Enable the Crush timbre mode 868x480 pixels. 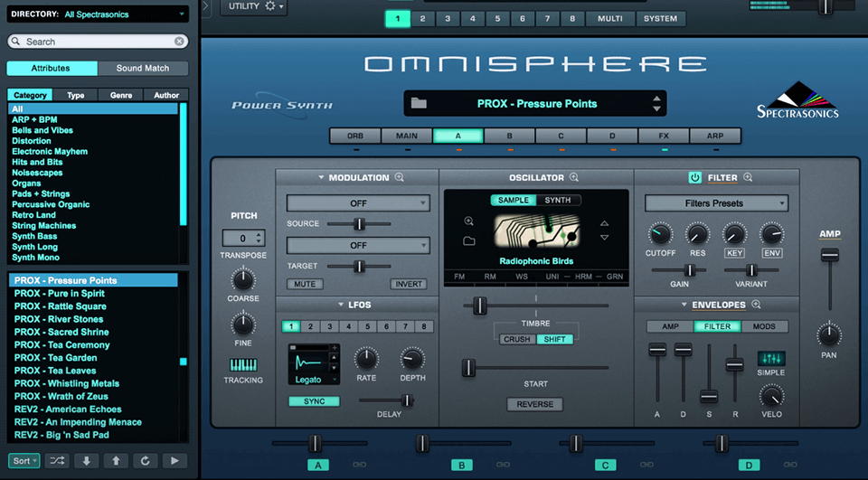[x=517, y=339]
